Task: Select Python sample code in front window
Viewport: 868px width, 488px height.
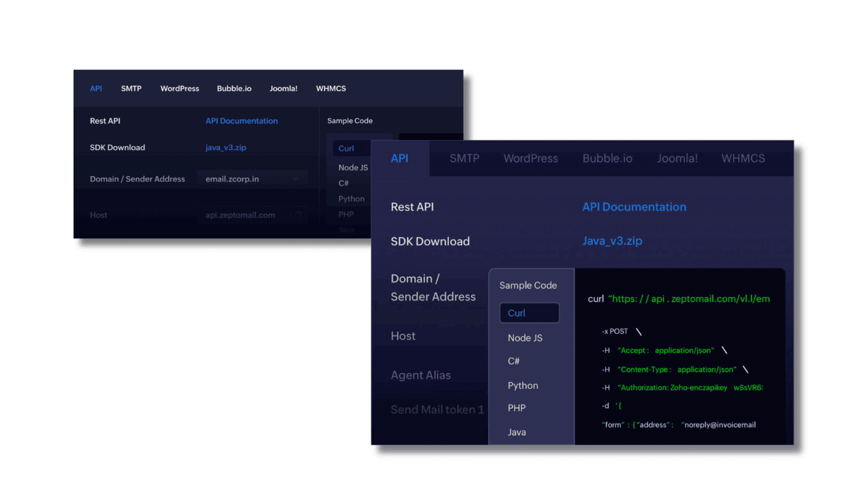Action: 523,386
